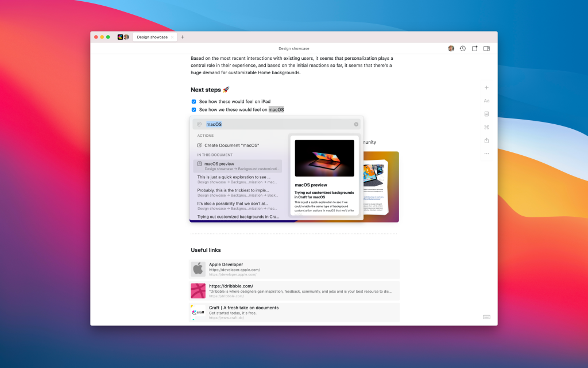Open the Aa text formatting tool

[486, 101]
